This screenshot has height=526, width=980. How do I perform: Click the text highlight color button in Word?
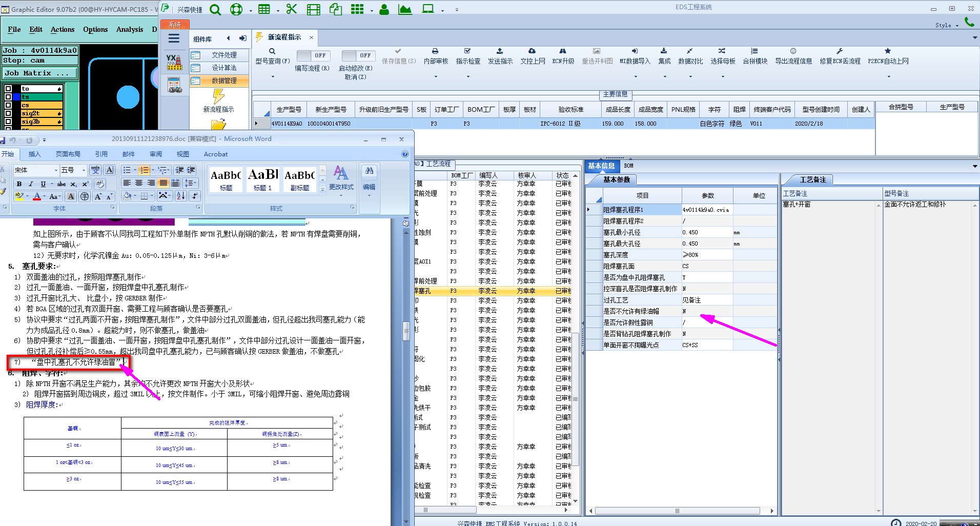click(19, 196)
